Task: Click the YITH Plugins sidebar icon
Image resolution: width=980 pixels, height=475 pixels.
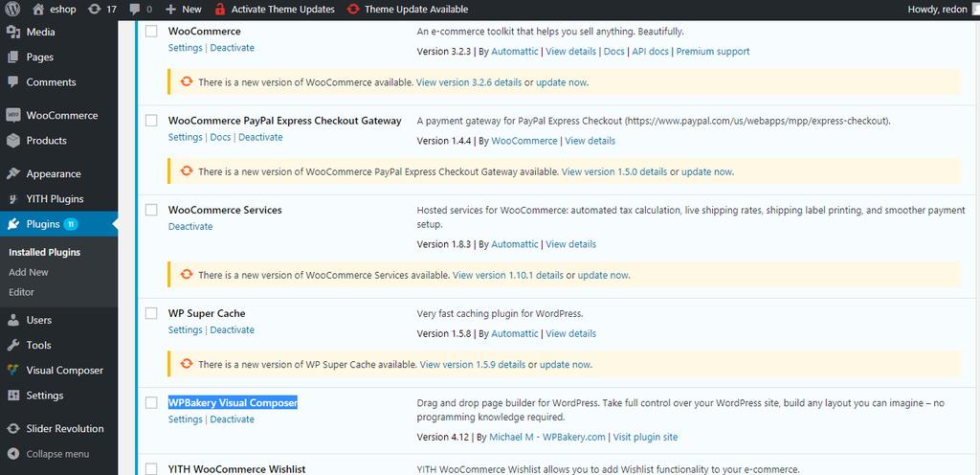Action: 13,199
